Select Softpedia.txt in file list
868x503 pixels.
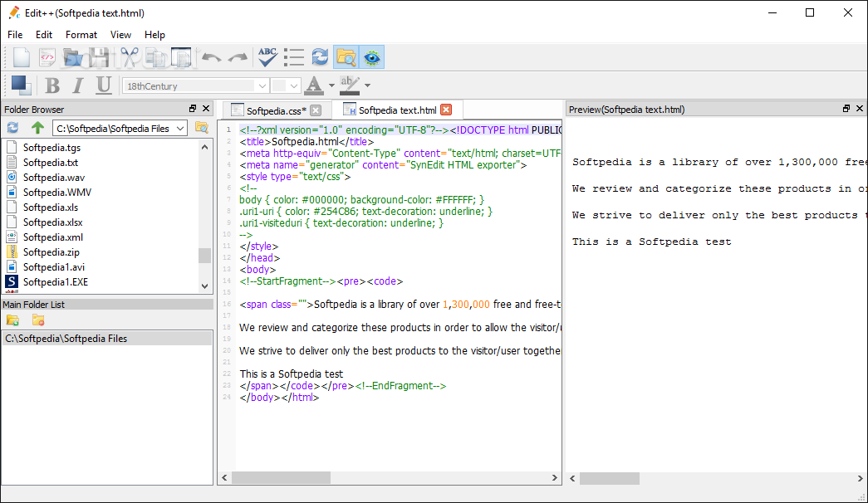51,162
